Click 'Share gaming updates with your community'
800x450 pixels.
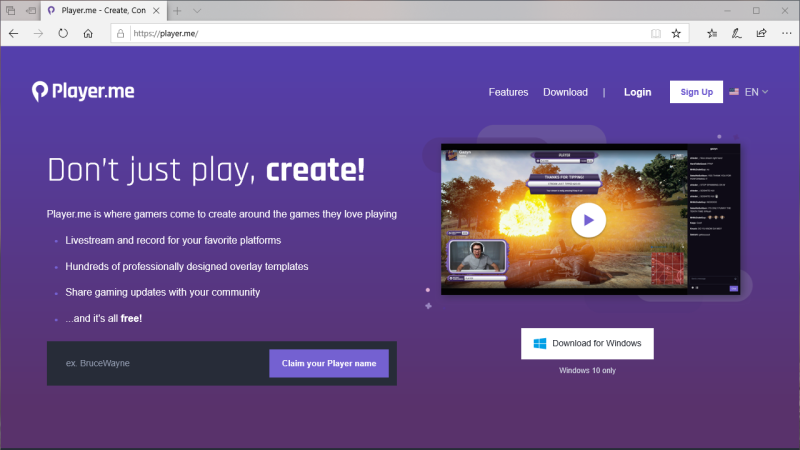[x=163, y=292]
